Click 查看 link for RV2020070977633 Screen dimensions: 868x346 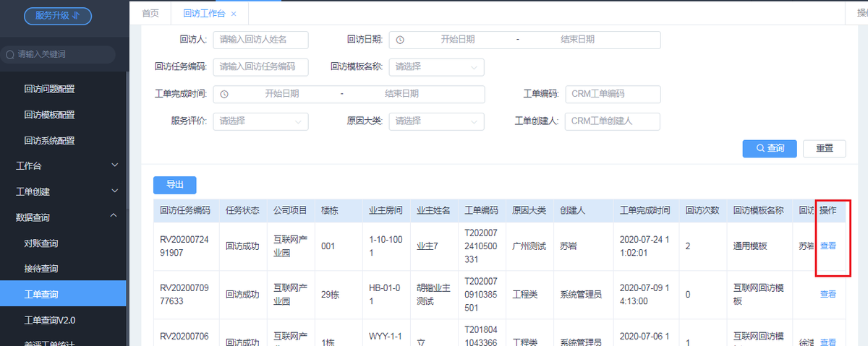[828, 294]
